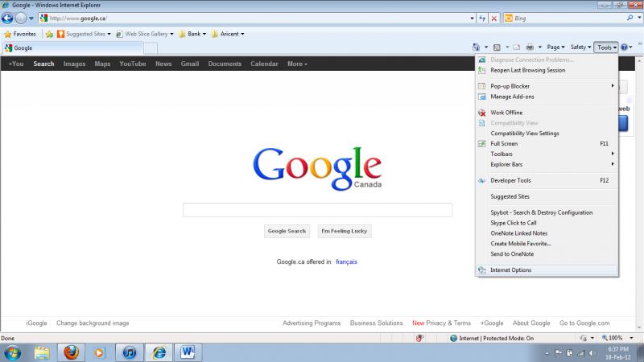Focus the Google search text box
Screen dimensions: 644x362
[x=317, y=210]
